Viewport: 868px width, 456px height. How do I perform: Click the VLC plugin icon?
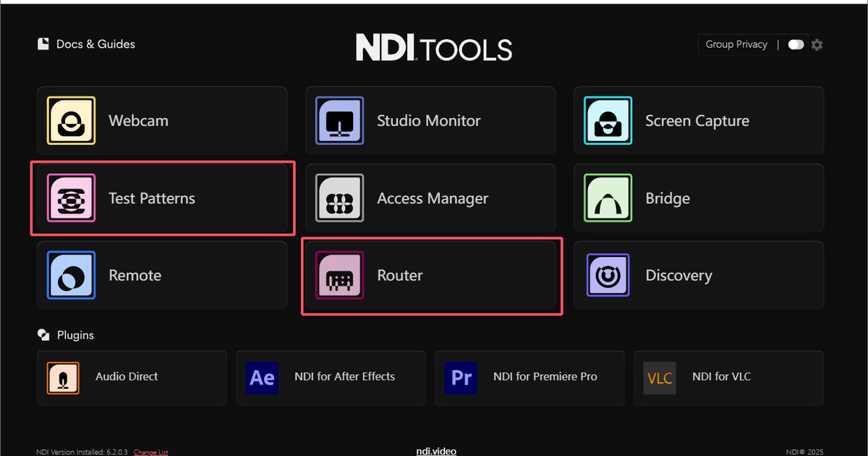(x=660, y=378)
